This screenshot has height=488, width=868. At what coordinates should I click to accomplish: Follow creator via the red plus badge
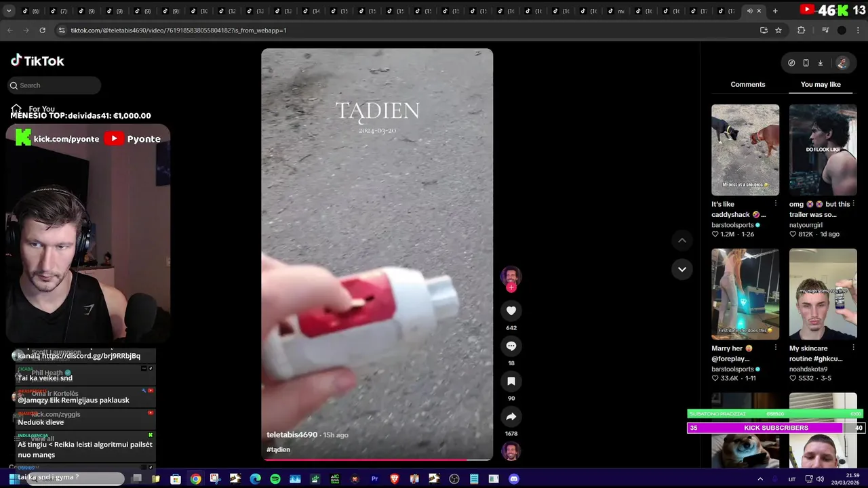(511, 287)
